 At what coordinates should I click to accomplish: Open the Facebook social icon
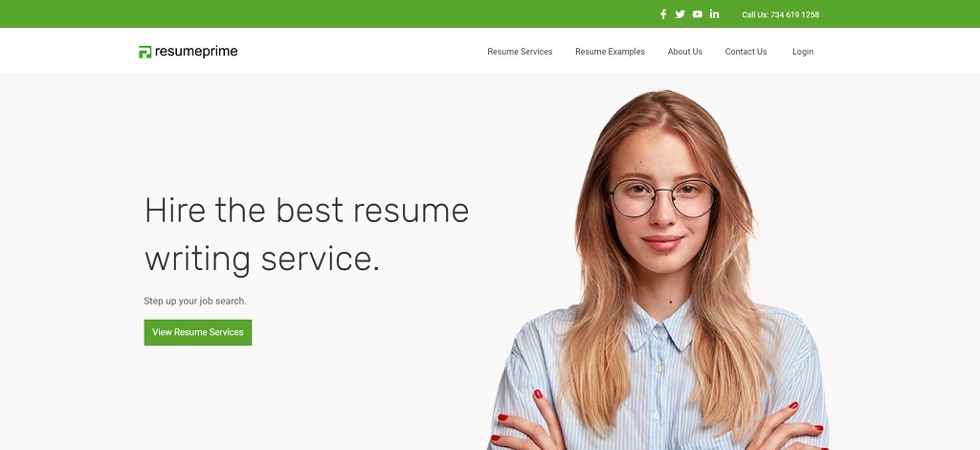click(x=663, y=14)
